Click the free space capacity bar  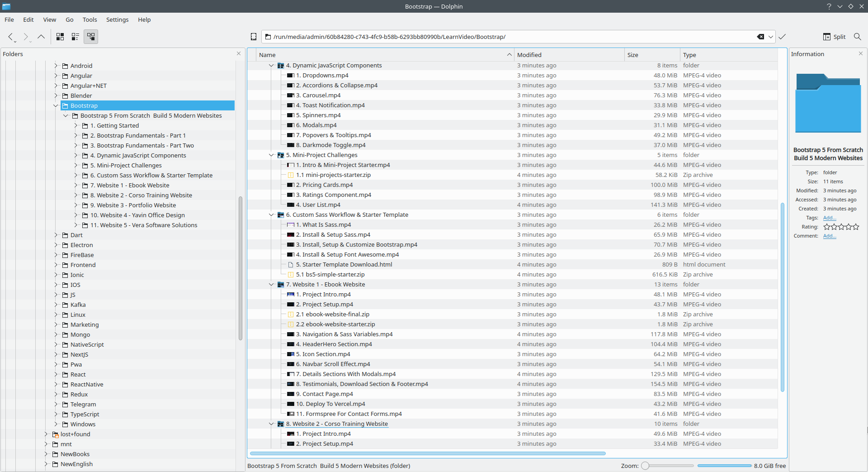(724, 466)
